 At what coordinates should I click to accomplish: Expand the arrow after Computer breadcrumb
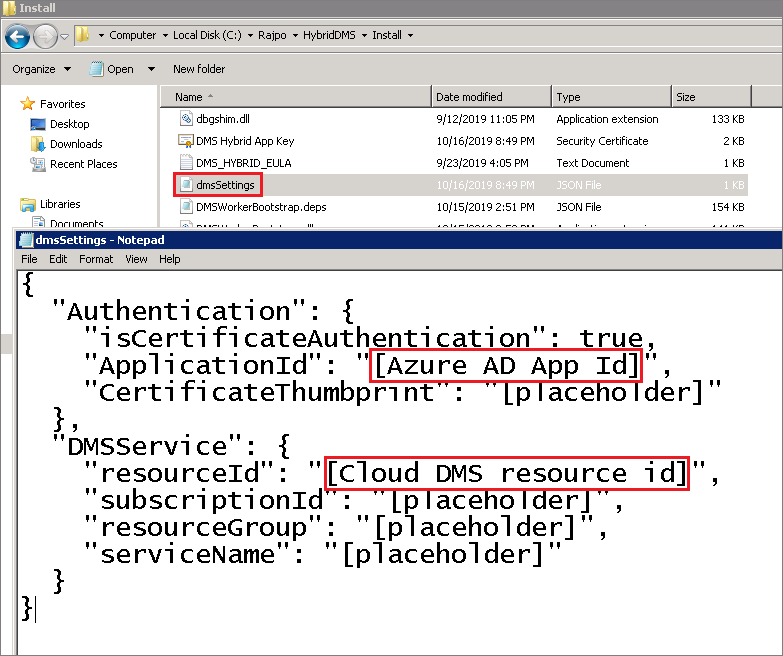click(165, 35)
